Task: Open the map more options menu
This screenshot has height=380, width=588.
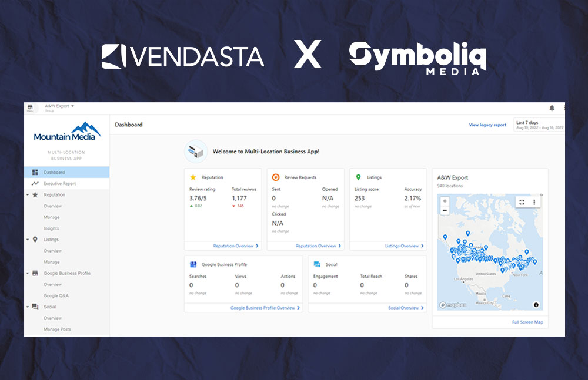Action: pyautogui.click(x=534, y=202)
